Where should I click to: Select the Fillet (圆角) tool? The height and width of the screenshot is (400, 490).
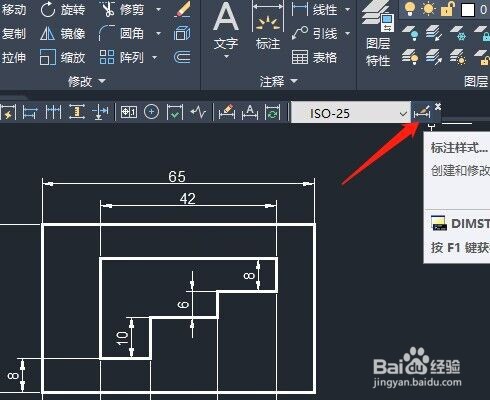pos(121,33)
